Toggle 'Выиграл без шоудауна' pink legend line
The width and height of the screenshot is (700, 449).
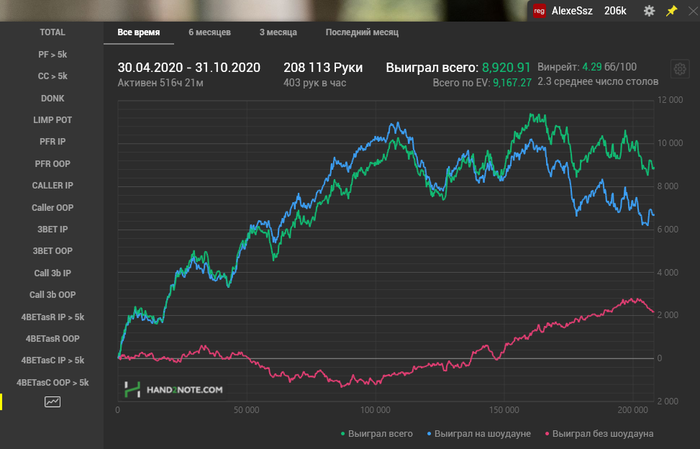pyautogui.click(x=598, y=433)
